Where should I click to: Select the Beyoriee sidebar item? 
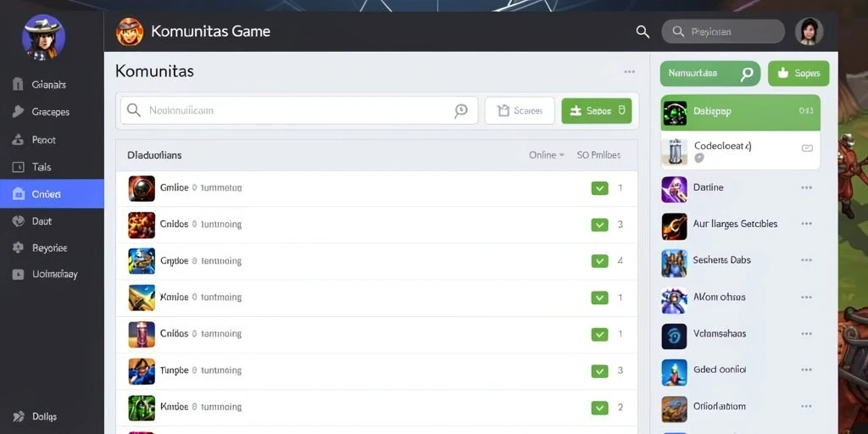[x=52, y=248]
